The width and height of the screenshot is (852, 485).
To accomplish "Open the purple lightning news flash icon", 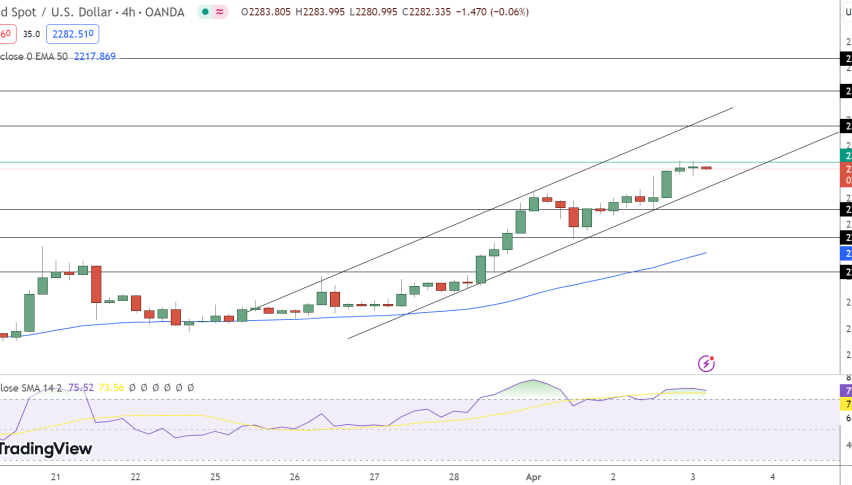I will (706, 363).
